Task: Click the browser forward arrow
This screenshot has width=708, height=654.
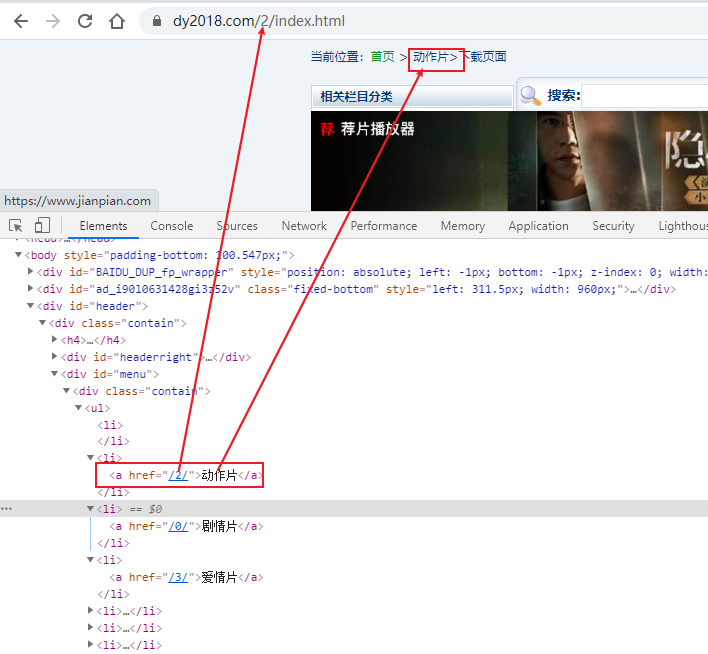Action: 53,21
